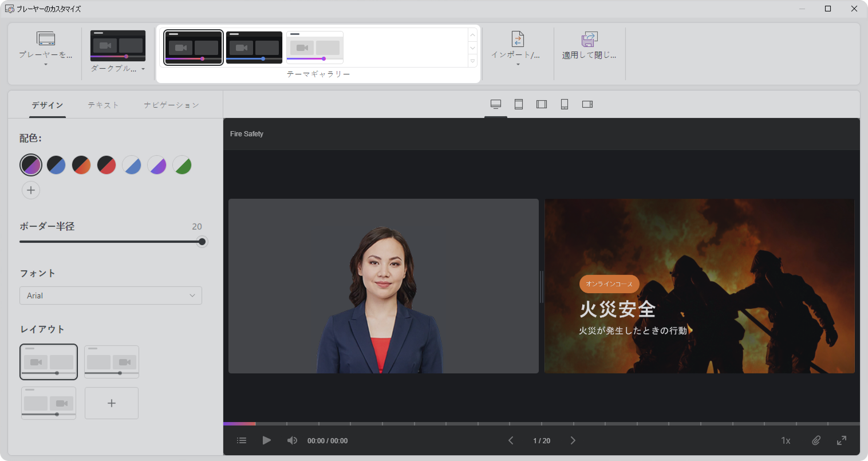Switch preview to phone portrait view
The image size is (868, 461).
point(565,104)
